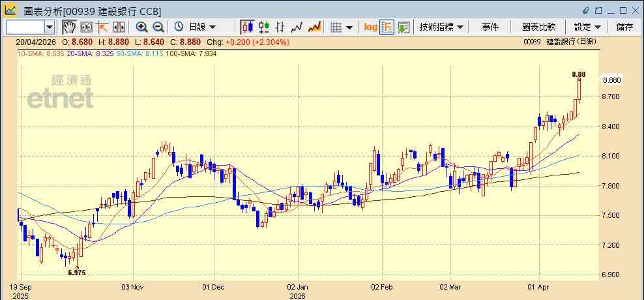Open the 技術指標 menu
This screenshot has width=644, height=300.
click(x=441, y=27)
